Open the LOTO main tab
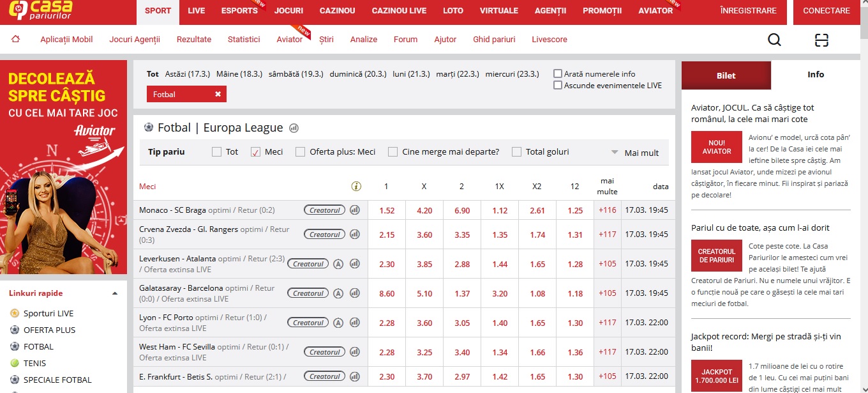 pos(453,11)
